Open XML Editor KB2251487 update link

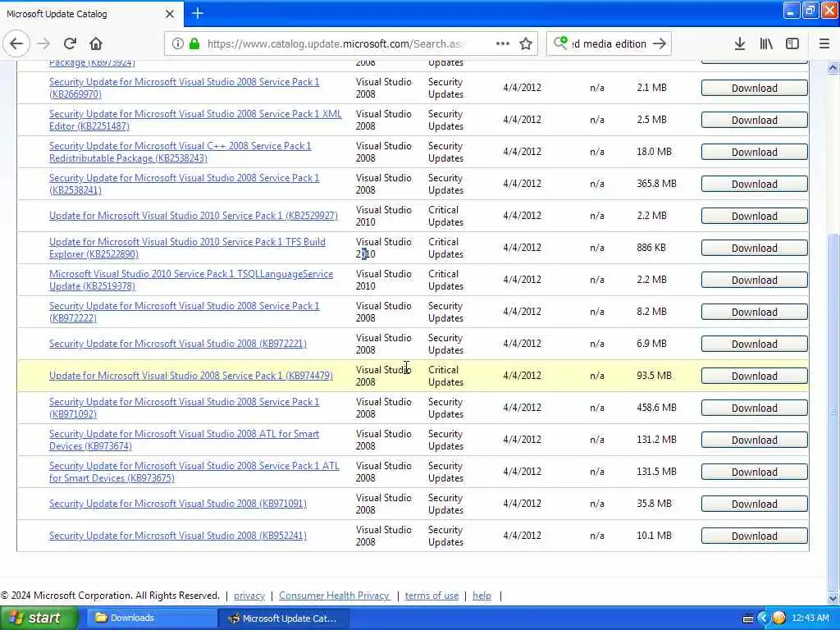point(195,120)
